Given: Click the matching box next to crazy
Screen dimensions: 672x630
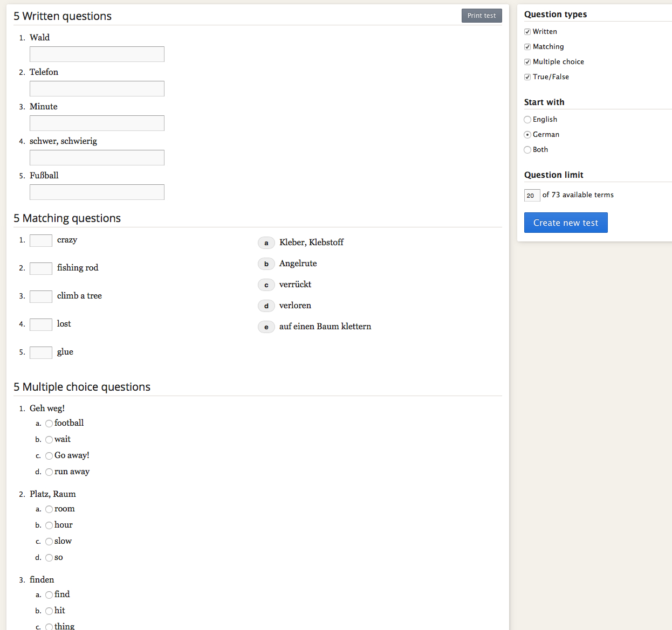Looking at the screenshot, I should (41, 240).
